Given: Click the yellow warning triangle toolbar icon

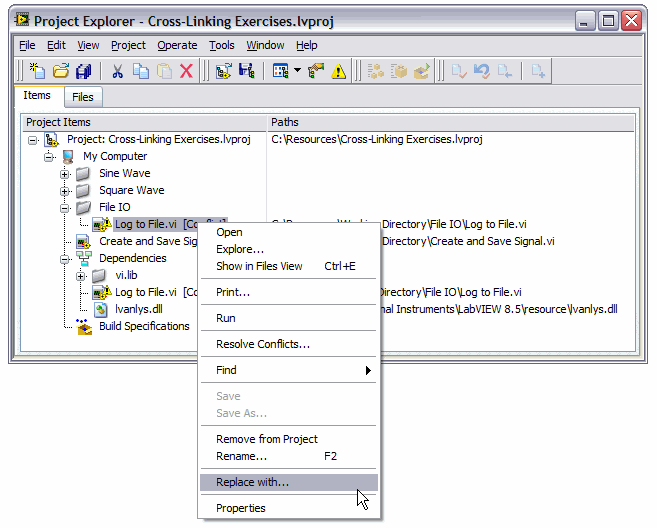Looking at the screenshot, I should [x=339, y=71].
